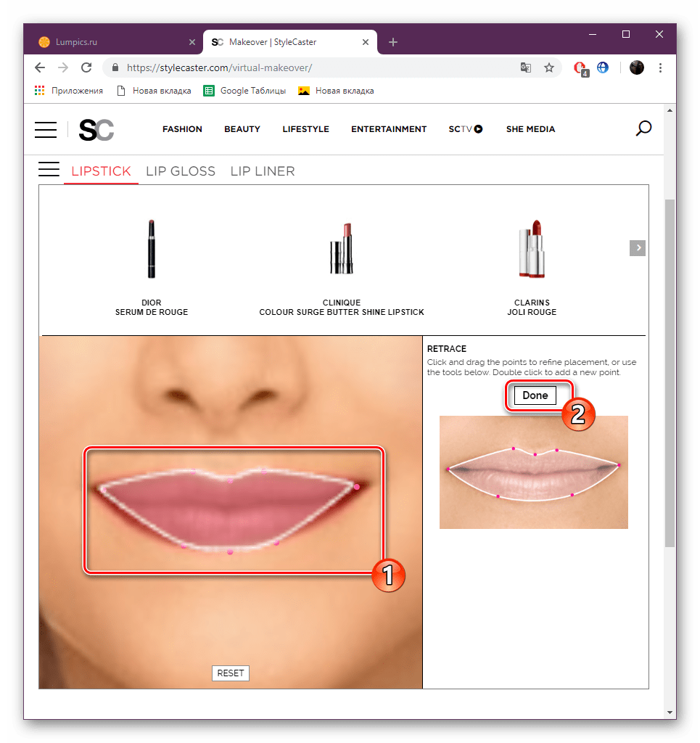Click Done to finish retracing

click(x=535, y=395)
